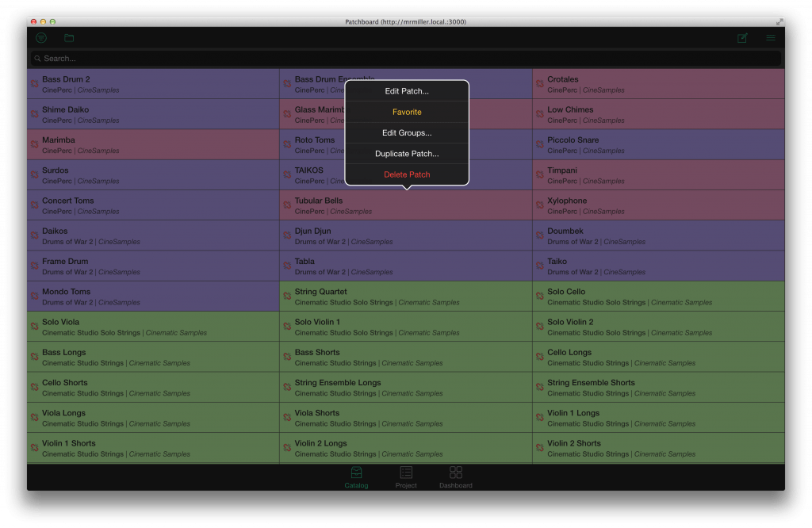Select the Roto Toms patch text

pyautogui.click(x=314, y=140)
